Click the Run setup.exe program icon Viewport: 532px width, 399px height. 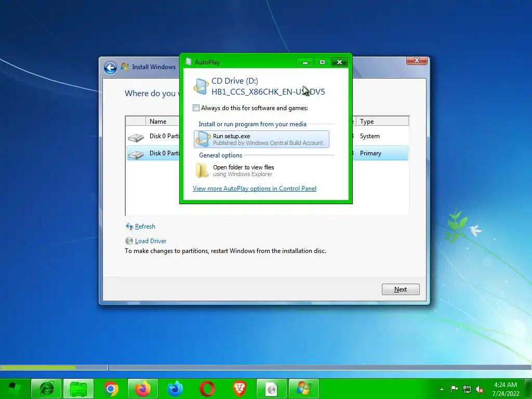point(203,139)
